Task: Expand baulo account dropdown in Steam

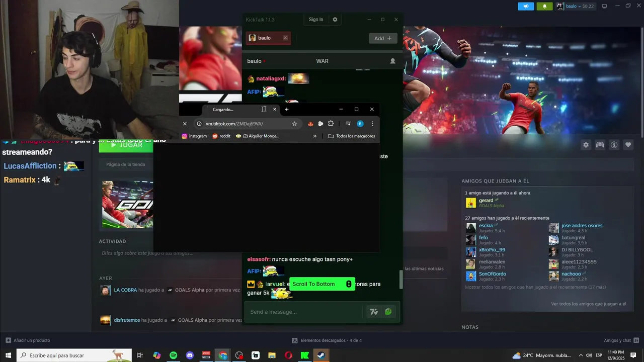Action: tap(576, 7)
